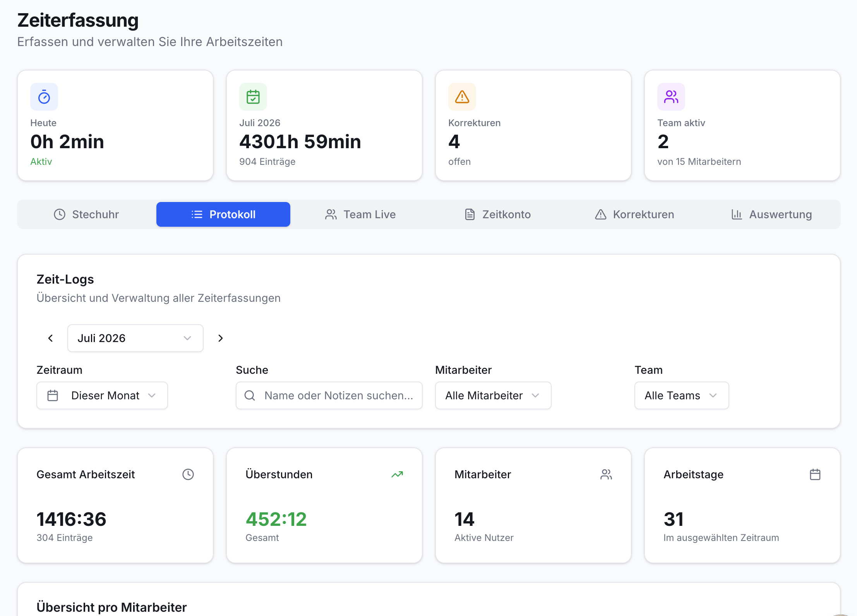Viewport: 857px width, 616px height.
Task: Click the Zeit-Logs heading
Action: pos(65,279)
